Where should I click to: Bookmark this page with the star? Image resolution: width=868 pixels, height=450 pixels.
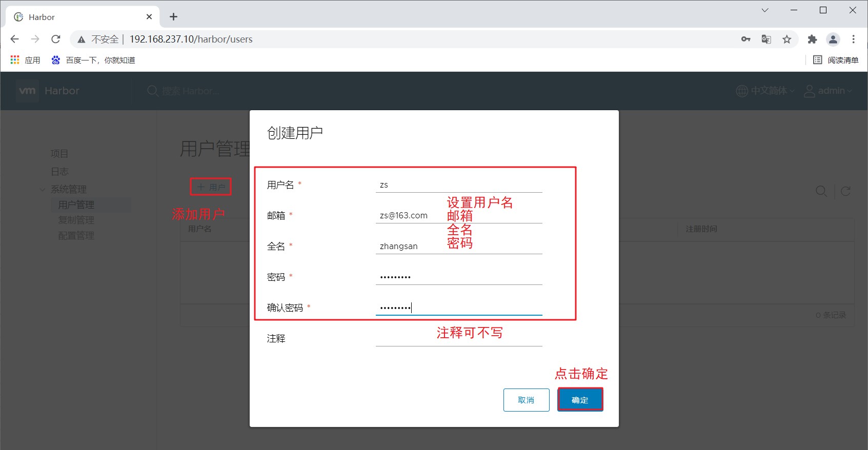pos(787,39)
